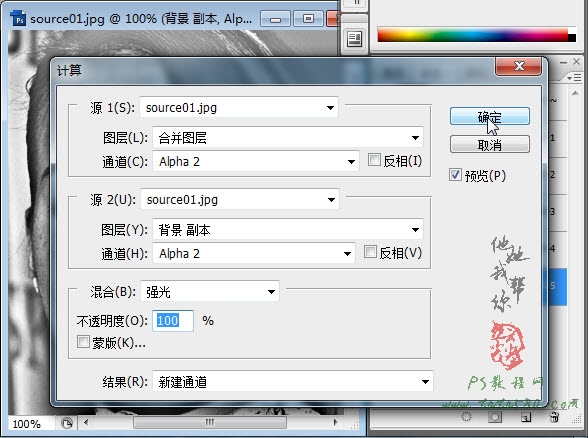Click the document horizontal scrollbar thumb

pyautogui.click(x=210, y=423)
